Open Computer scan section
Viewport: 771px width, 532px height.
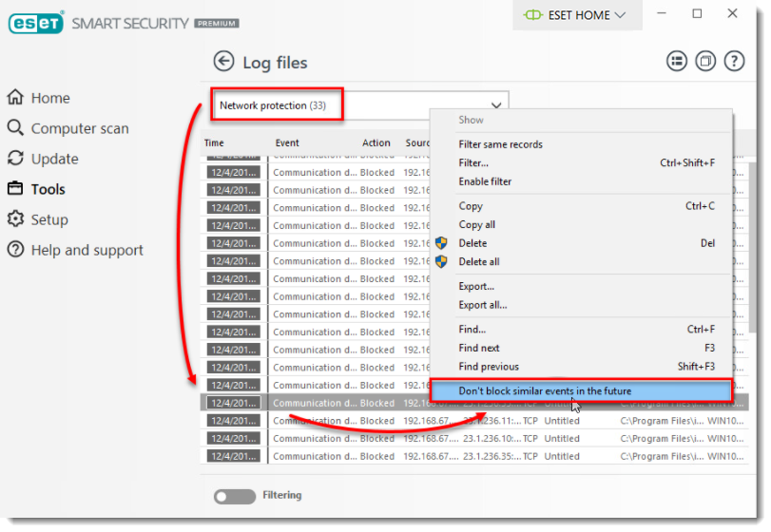[x=80, y=128]
